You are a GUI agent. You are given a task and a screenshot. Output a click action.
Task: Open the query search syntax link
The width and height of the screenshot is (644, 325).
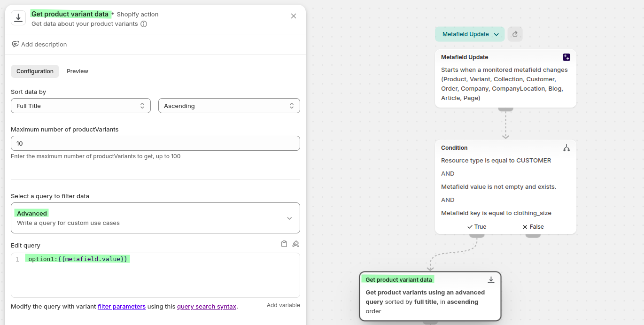[x=207, y=307]
